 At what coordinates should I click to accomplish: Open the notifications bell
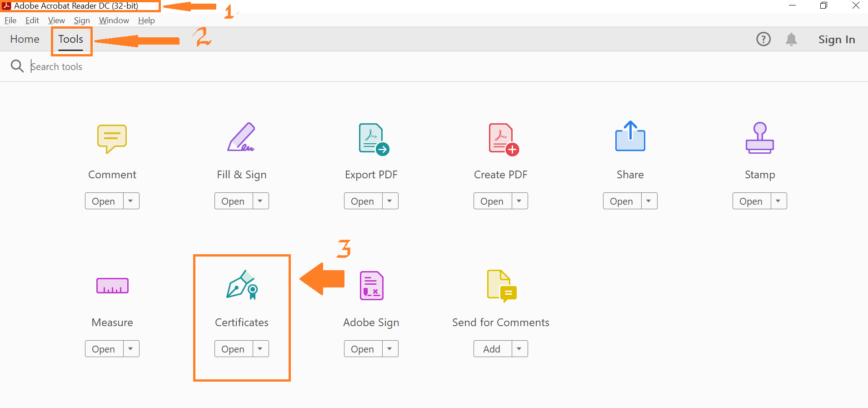point(791,40)
